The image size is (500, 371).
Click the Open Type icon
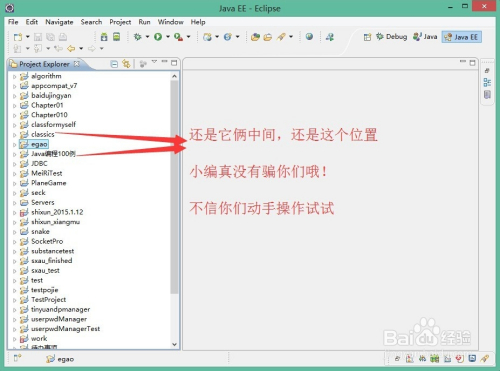click(x=255, y=37)
